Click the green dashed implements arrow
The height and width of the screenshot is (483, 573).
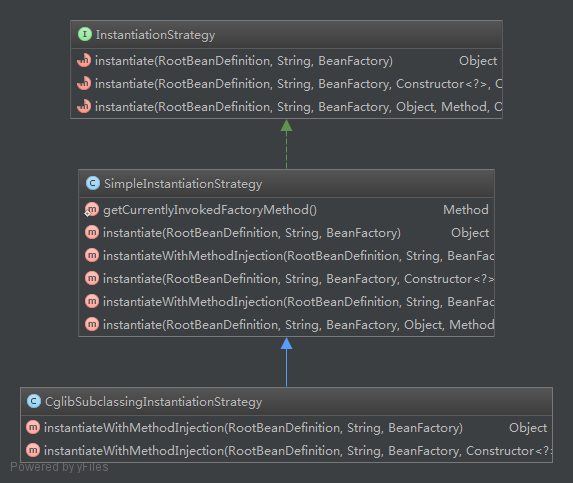(x=286, y=144)
